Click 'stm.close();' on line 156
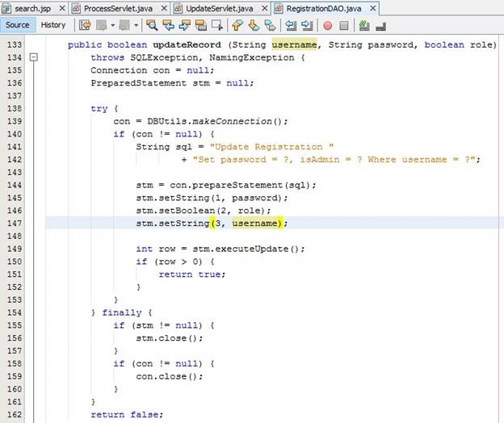504x423 pixels. [x=170, y=338]
